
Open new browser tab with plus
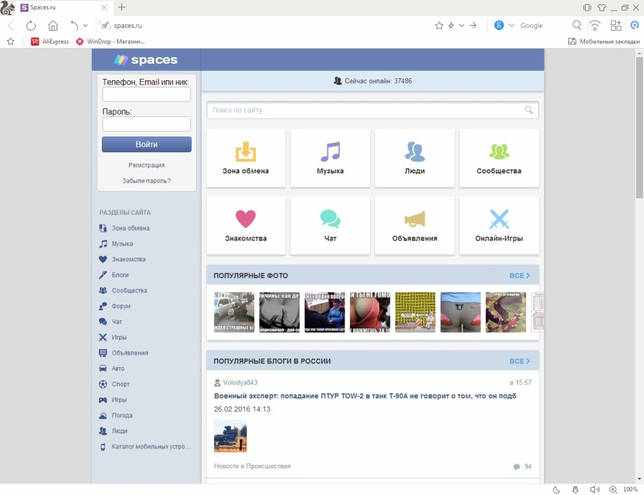[122, 7]
